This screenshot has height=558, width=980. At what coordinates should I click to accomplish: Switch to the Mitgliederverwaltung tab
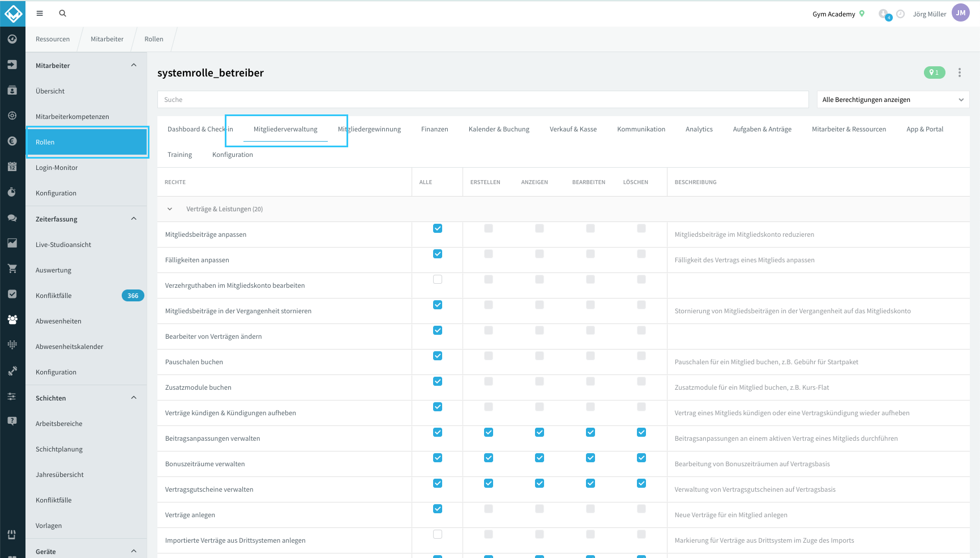pos(285,129)
